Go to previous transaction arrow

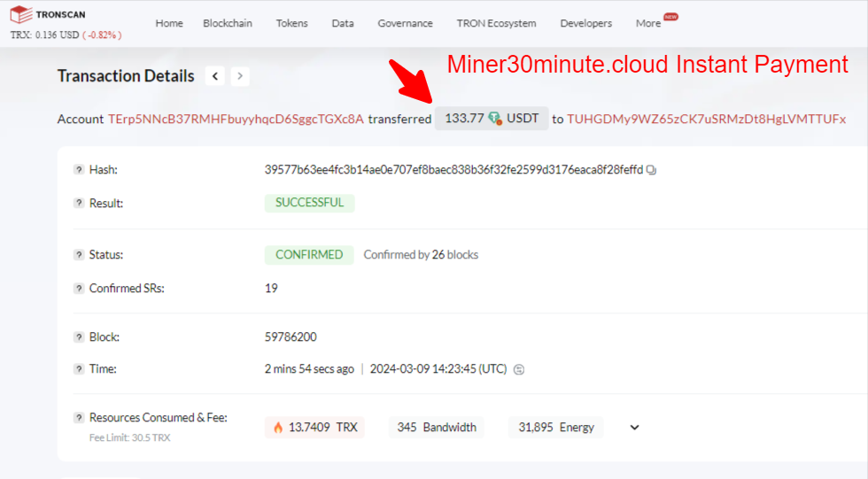coord(214,76)
